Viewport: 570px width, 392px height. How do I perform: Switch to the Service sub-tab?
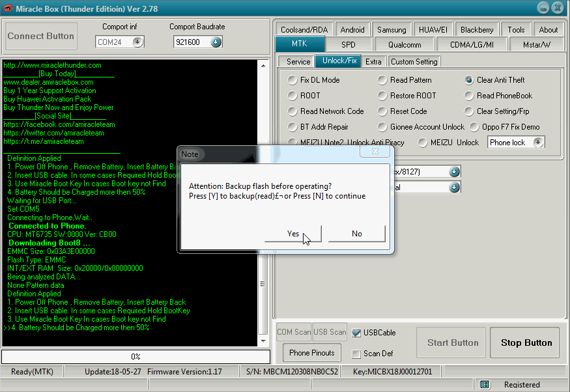pos(298,61)
